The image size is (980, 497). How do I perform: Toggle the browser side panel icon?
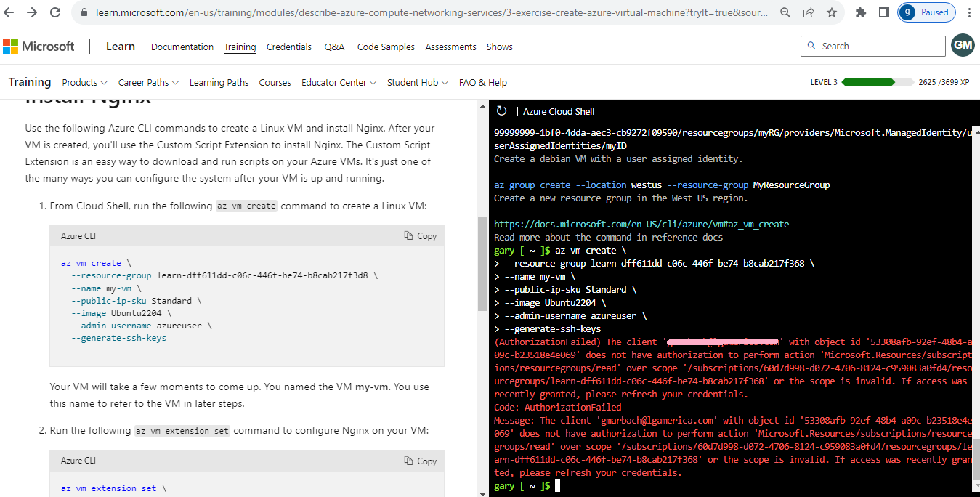point(884,12)
